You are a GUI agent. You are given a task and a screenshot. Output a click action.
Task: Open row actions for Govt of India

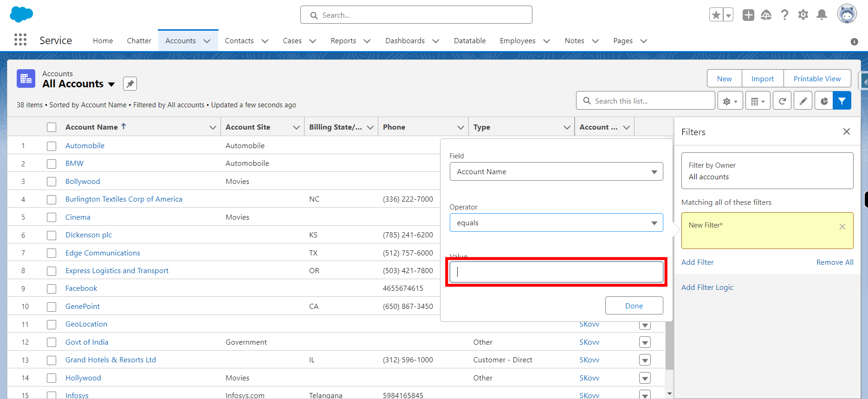click(x=645, y=342)
